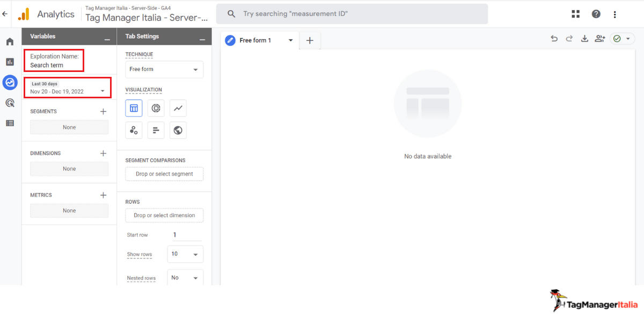Open the Nested rows dropdown set to No
Image resolution: width=644 pixels, height=317 pixels.
185,278
